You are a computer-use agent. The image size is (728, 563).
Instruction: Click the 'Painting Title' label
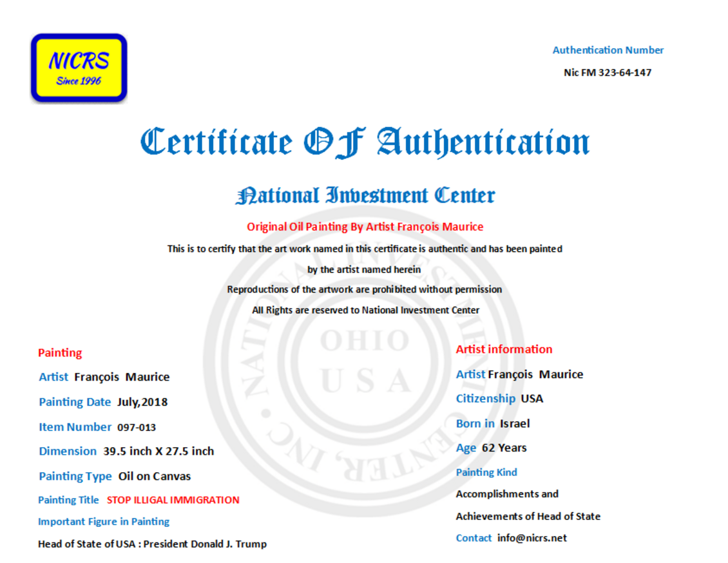(x=68, y=500)
